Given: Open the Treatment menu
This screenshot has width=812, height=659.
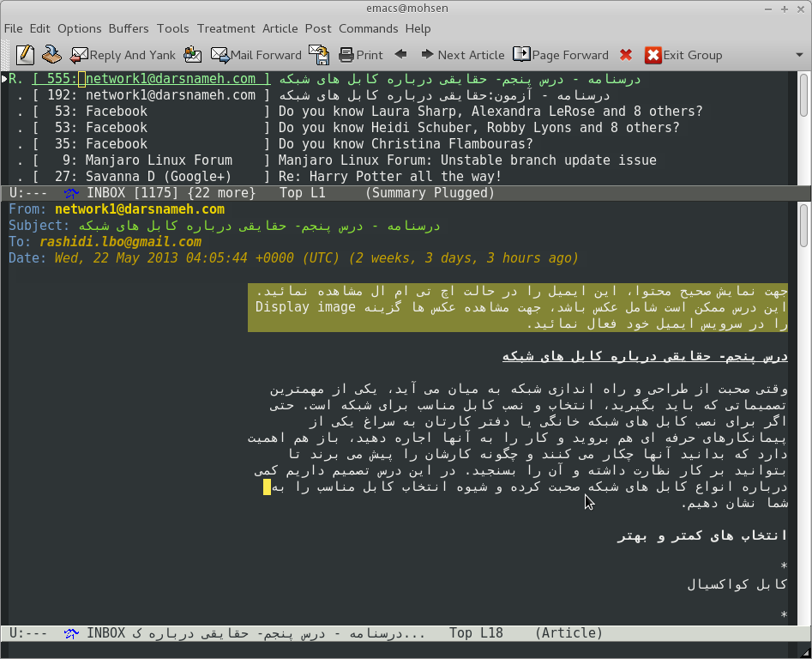Looking at the screenshot, I should pos(226,28).
